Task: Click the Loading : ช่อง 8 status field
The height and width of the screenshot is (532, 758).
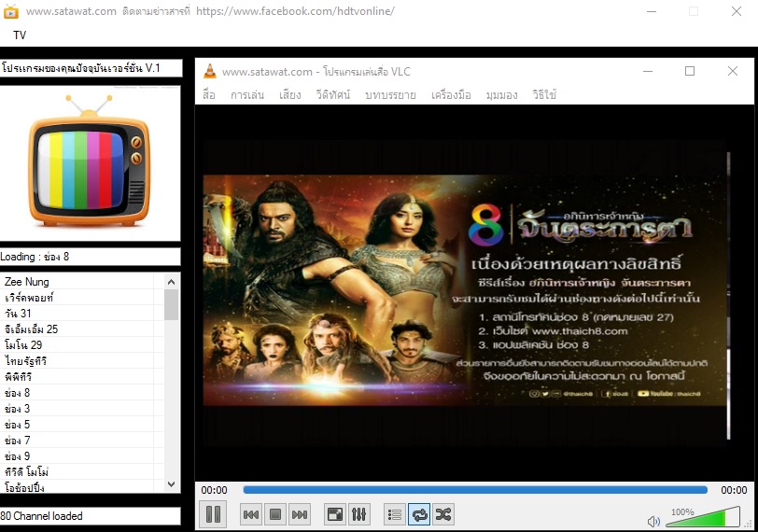Action: 90,257
